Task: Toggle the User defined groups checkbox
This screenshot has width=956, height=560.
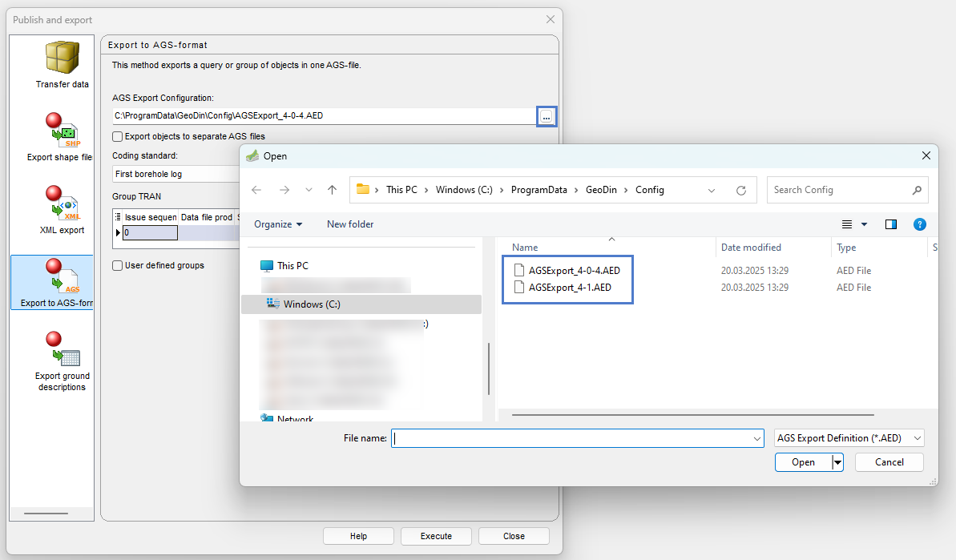Action: (118, 265)
